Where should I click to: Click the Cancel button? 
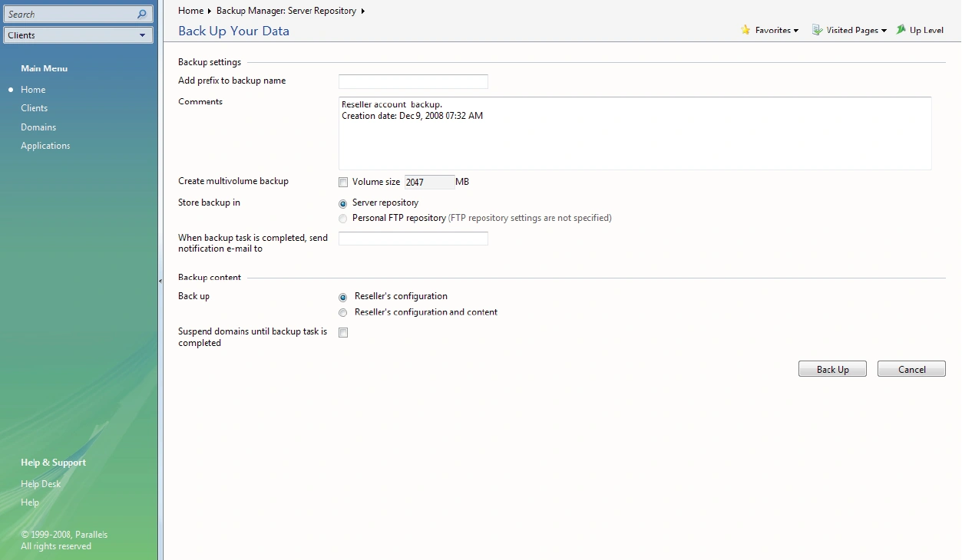click(x=911, y=369)
